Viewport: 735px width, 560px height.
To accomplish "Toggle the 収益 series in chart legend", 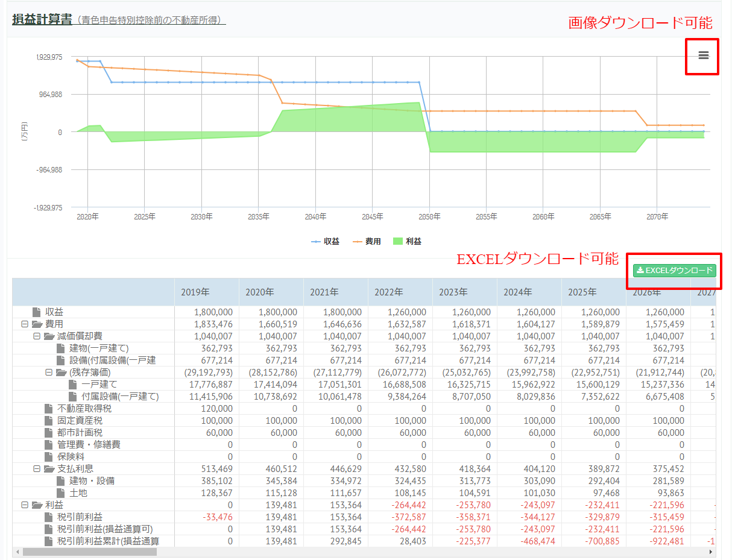I will coord(326,241).
